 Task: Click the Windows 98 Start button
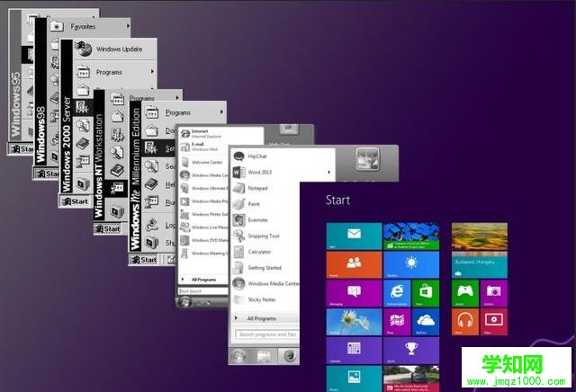pos(47,174)
